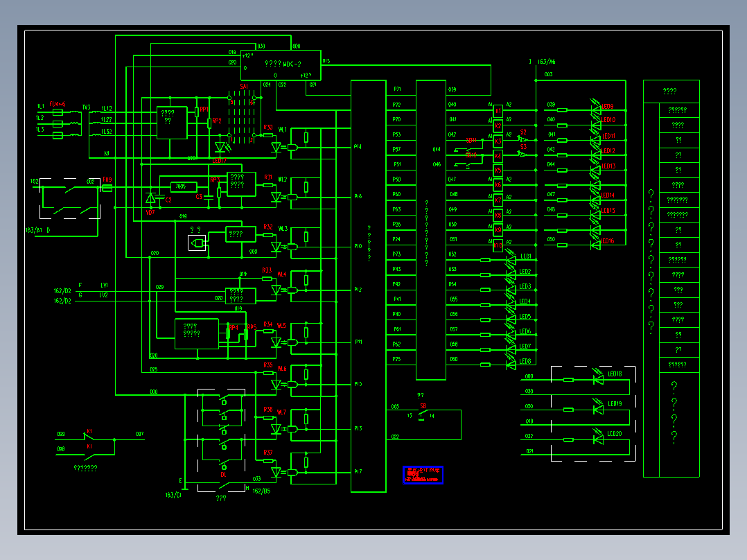
Task: Select the FU9 fuse symbol
Action: pyautogui.click(x=107, y=189)
